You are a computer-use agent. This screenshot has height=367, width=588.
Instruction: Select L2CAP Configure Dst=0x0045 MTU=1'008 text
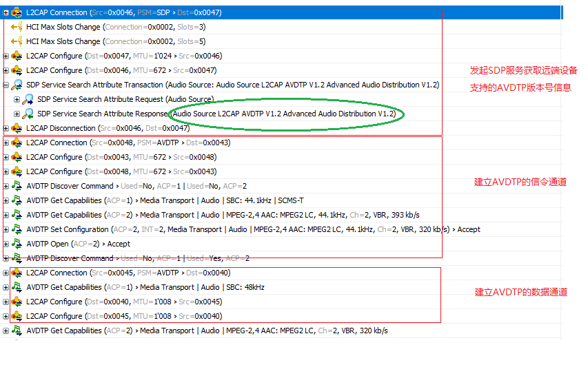(124, 317)
